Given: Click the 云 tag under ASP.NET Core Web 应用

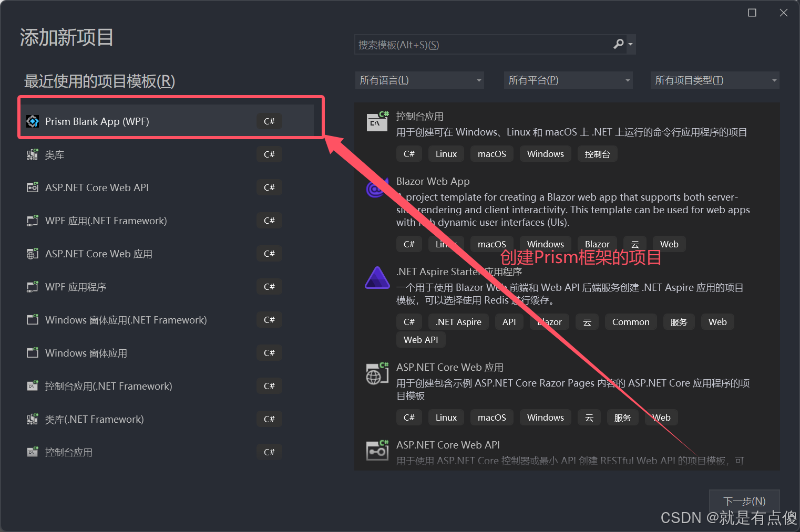Looking at the screenshot, I should tap(589, 418).
